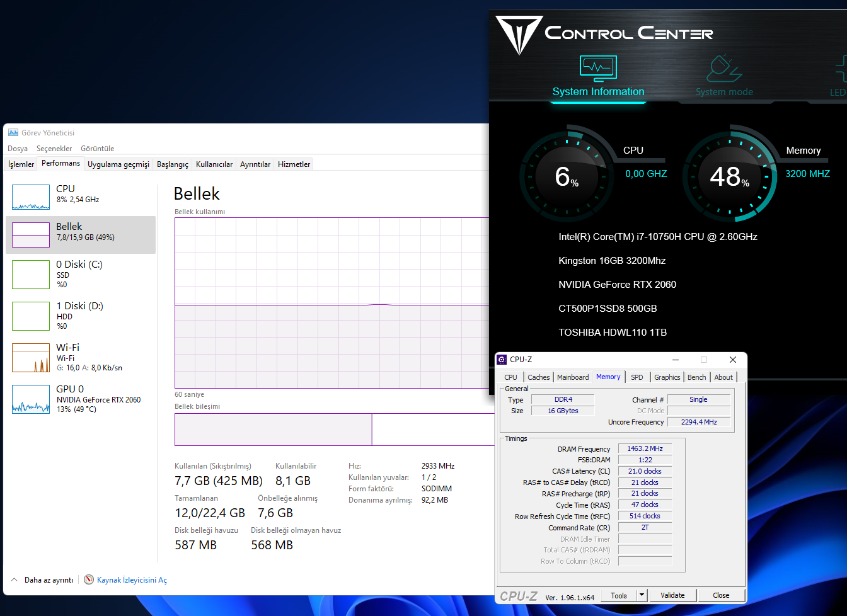The image size is (847, 616).
Task: Open Dosya menu in Task Manager
Action: tap(18, 149)
